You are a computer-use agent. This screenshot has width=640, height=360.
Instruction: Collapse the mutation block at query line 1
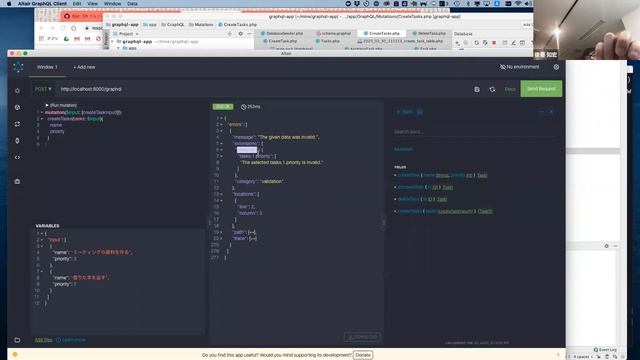(x=42, y=112)
